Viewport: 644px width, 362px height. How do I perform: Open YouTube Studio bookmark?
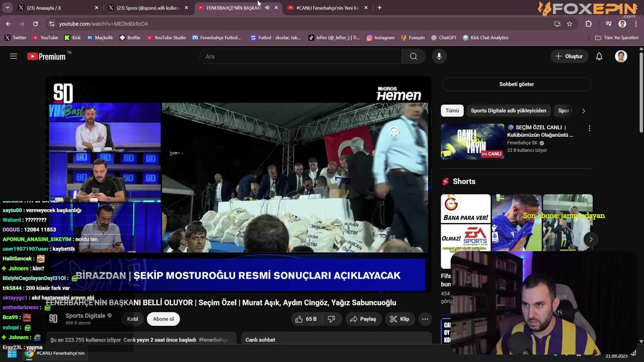tap(166, 38)
